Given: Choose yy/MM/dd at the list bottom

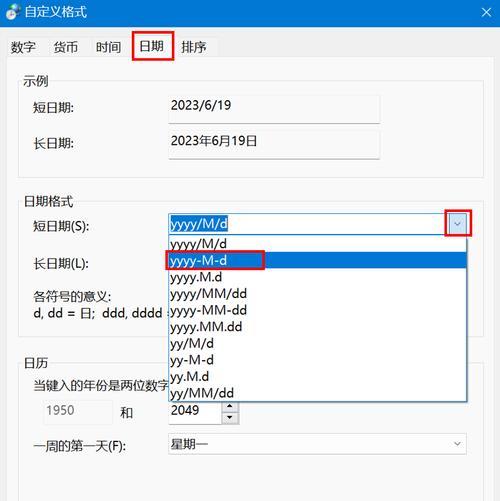Looking at the screenshot, I should pyautogui.click(x=317, y=393).
